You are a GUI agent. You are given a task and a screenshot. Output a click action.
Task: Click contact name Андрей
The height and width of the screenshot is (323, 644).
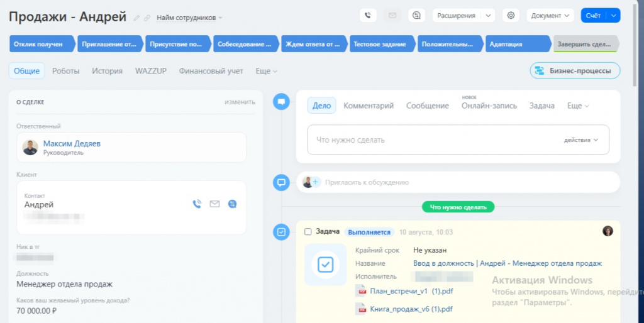[39, 205]
